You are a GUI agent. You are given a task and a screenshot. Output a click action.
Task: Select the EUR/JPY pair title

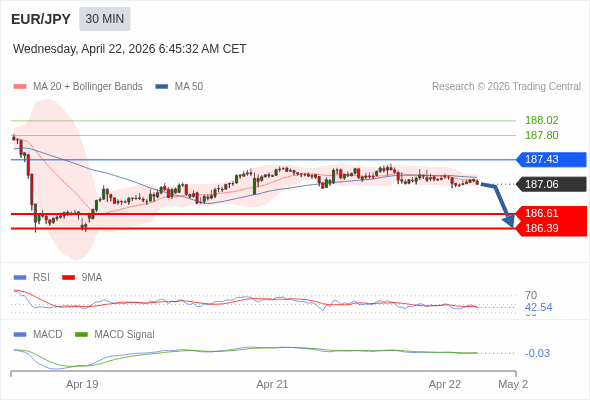41,19
